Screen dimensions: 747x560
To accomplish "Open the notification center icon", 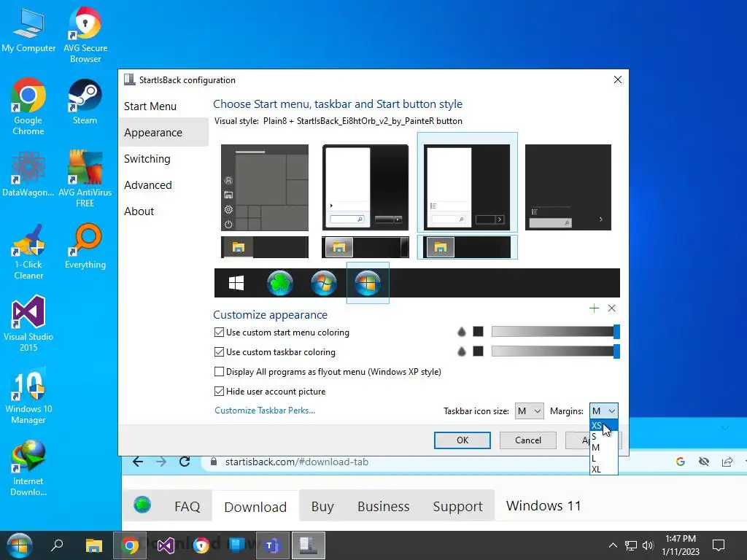I will point(719,545).
